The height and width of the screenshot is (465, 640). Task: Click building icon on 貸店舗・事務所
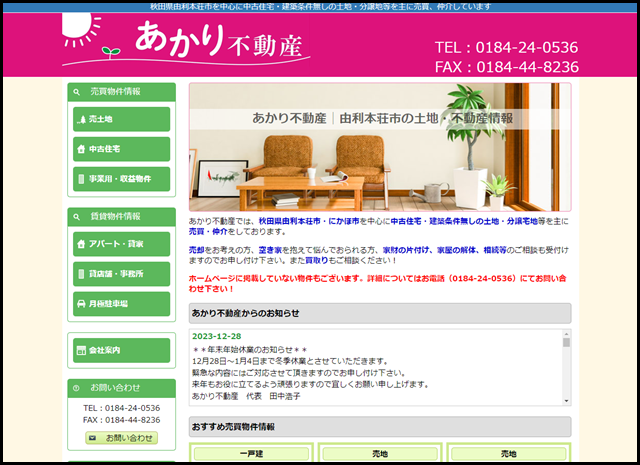[x=81, y=274]
